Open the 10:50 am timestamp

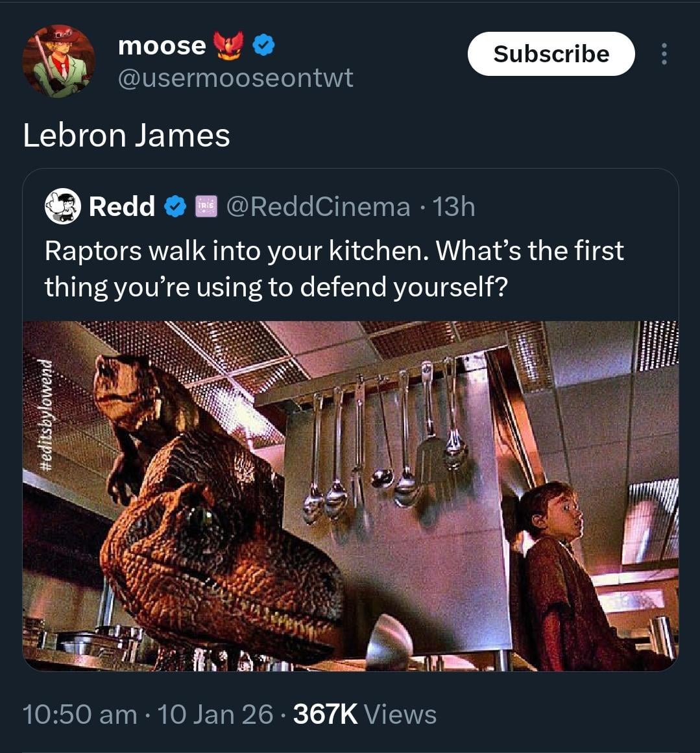click(x=80, y=714)
